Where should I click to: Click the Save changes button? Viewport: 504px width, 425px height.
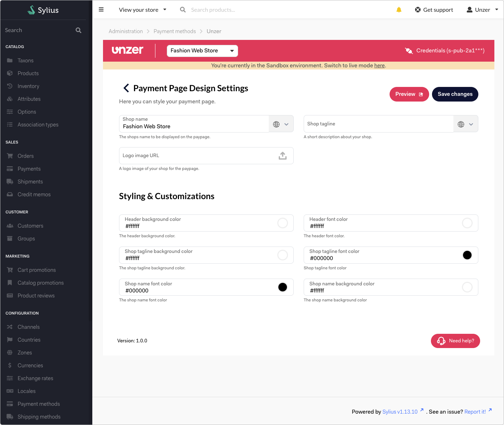click(x=455, y=94)
